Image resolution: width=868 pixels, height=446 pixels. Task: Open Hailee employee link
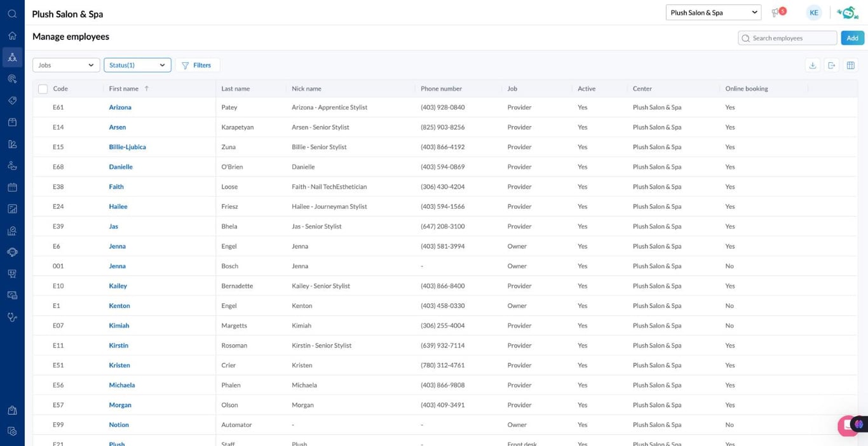tap(118, 206)
